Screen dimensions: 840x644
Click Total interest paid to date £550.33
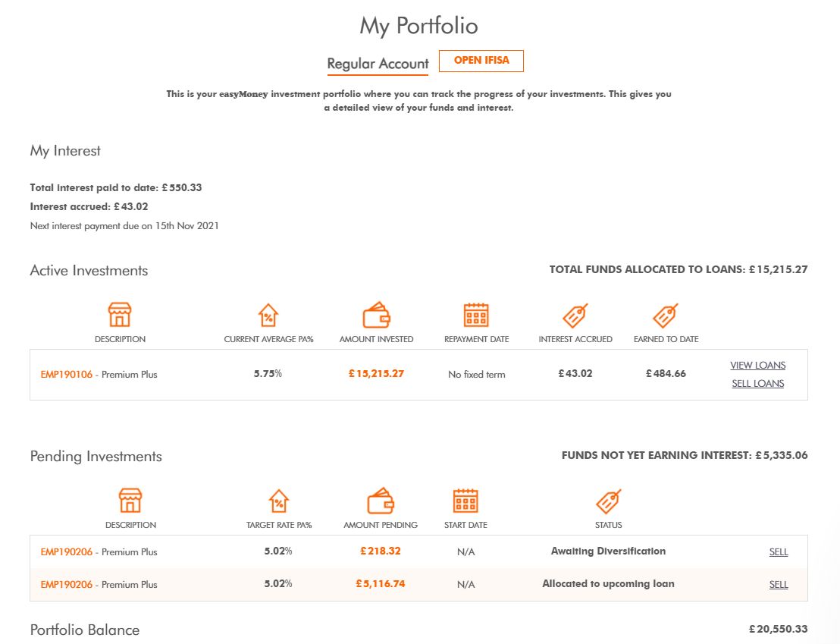[x=116, y=187]
